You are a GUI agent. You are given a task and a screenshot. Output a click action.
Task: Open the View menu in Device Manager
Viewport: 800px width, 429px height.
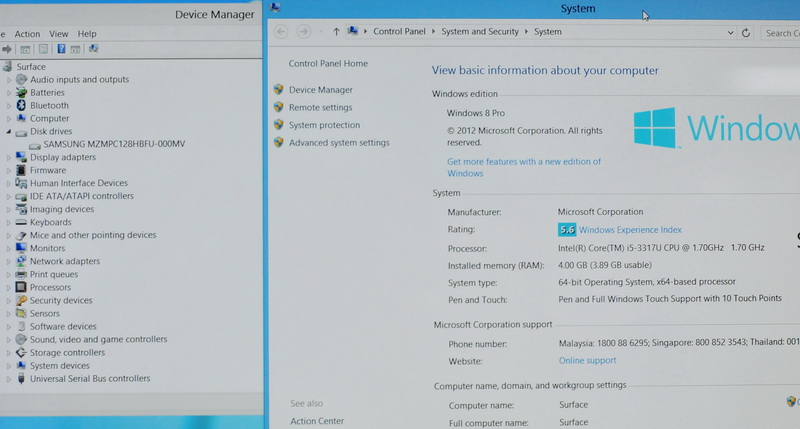point(59,34)
